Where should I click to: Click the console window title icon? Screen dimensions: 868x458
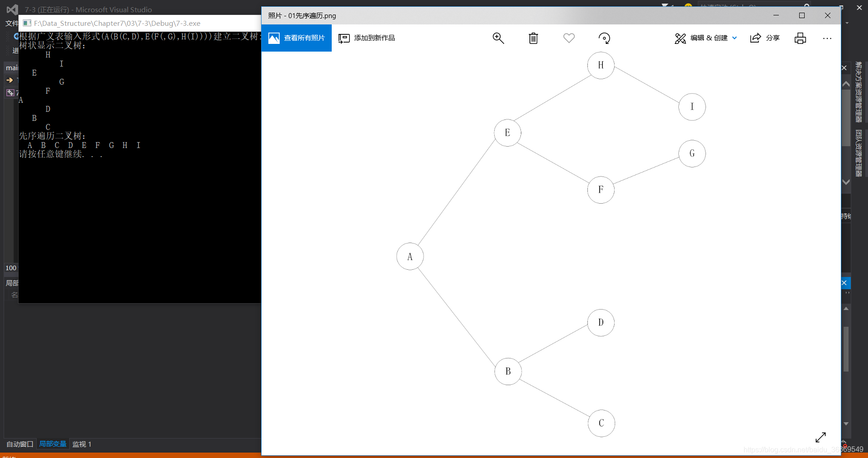[x=27, y=23]
